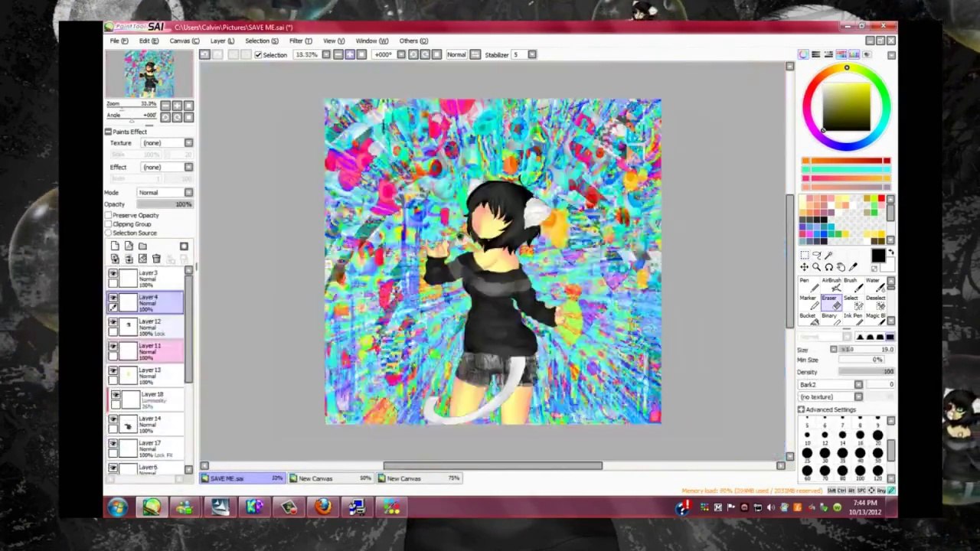The width and height of the screenshot is (980, 551).
Task: Open the Effect dropdown in Paints Effect
Action: [188, 167]
